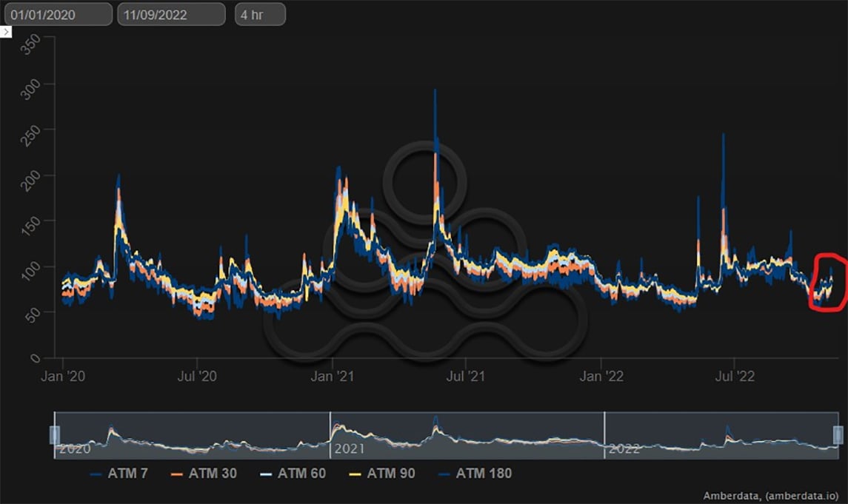Click the Amberdata (amberdata.io) credit text
This screenshot has height=504, width=848.
pos(771,495)
